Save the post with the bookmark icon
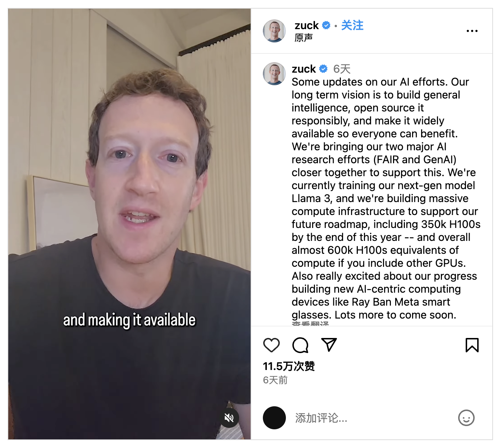502x448 pixels. (x=472, y=345)
